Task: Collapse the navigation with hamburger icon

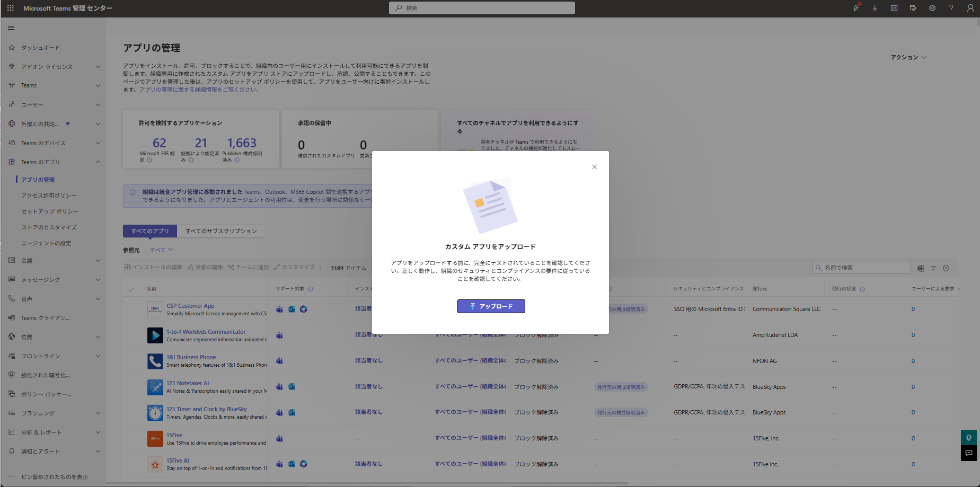Action: pos(11,28)
